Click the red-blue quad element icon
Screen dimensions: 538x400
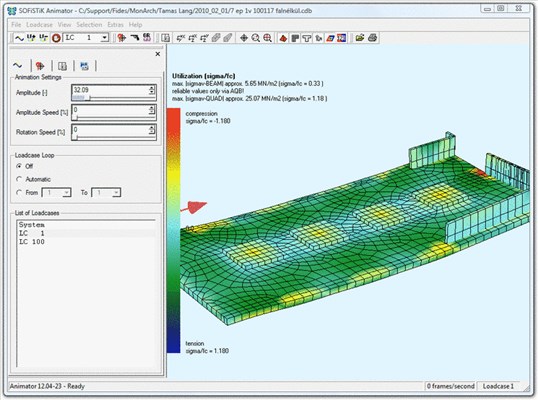click(x=330, y=38)
